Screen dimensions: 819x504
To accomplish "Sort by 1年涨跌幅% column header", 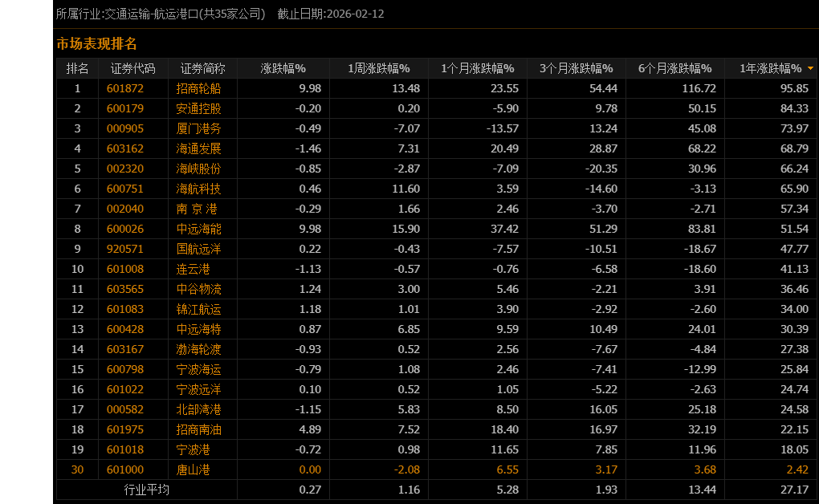I will 771,68.
